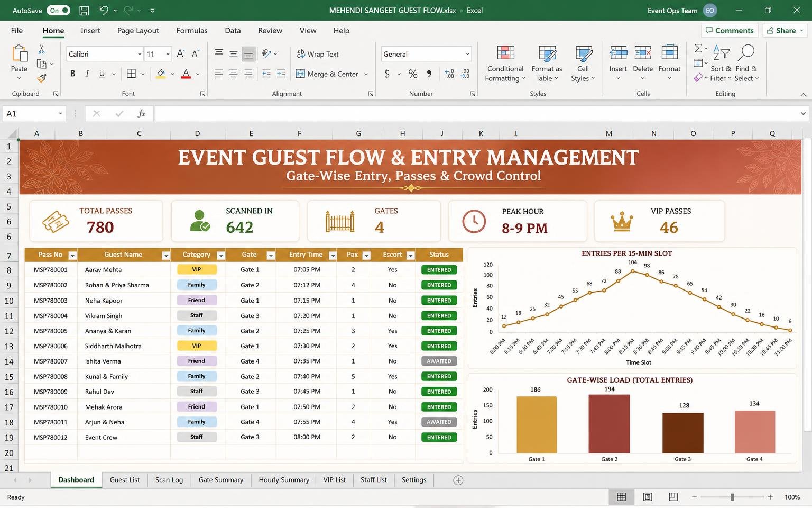Click the Comma Style icon

click(x=429, y=74)
